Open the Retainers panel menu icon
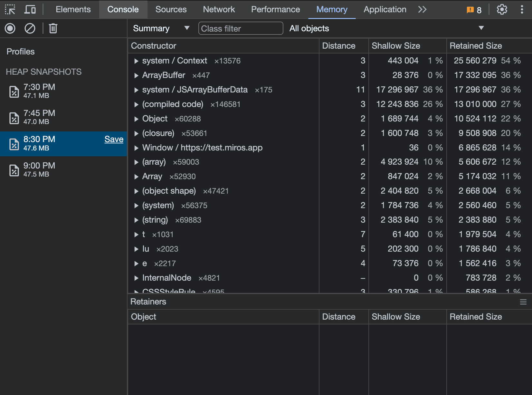532x395 pixels. click(x=523, y=302)
